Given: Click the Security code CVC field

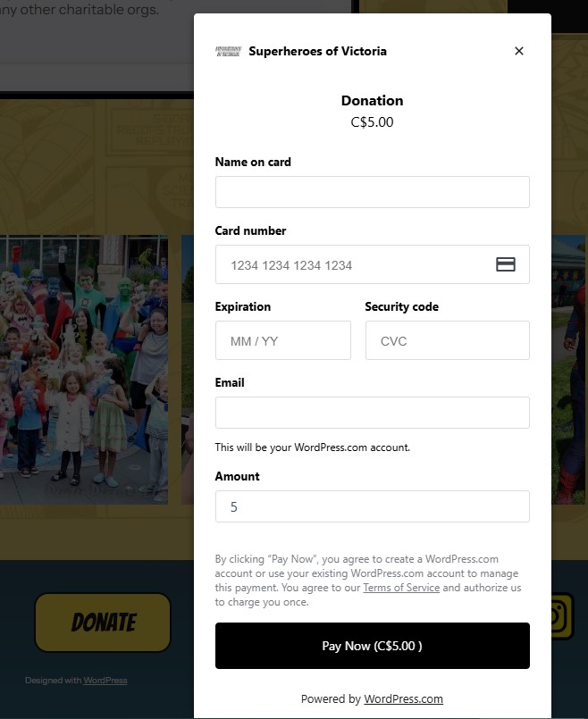Looking at the screenshot, I should tap(448, 340).
